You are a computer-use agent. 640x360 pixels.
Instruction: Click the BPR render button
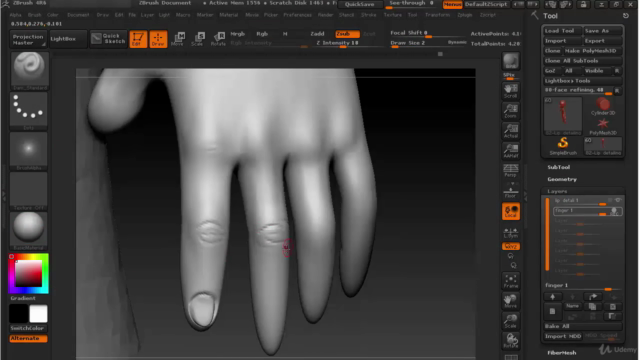pyautogui.click(x=511, y=61)
